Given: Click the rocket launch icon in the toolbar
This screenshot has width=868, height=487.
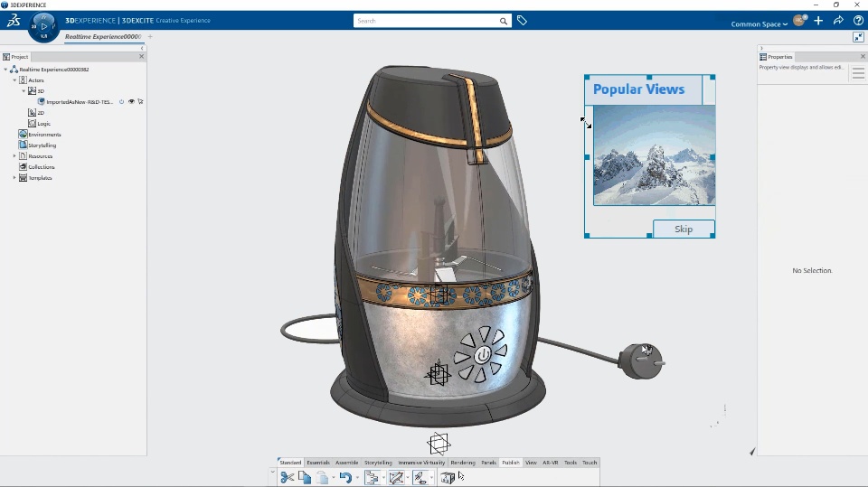Looking at the screenshot, I should 420,477.
